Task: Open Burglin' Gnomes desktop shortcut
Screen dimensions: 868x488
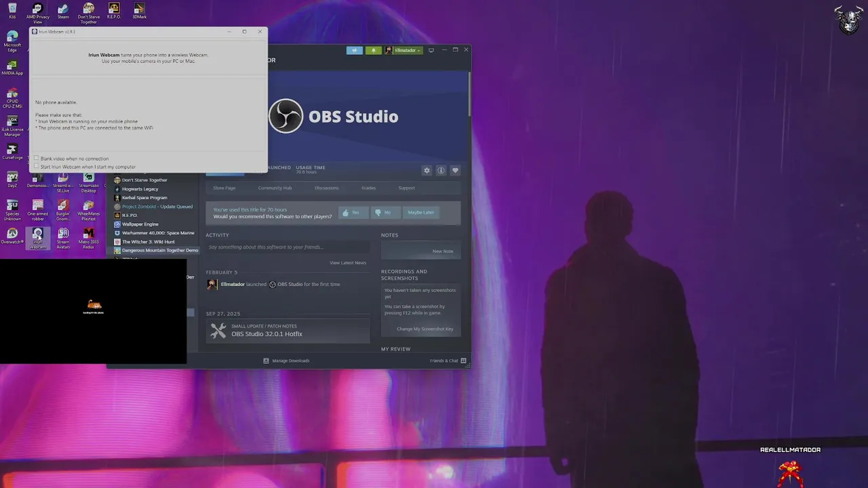Action: [x=63, y=210]
